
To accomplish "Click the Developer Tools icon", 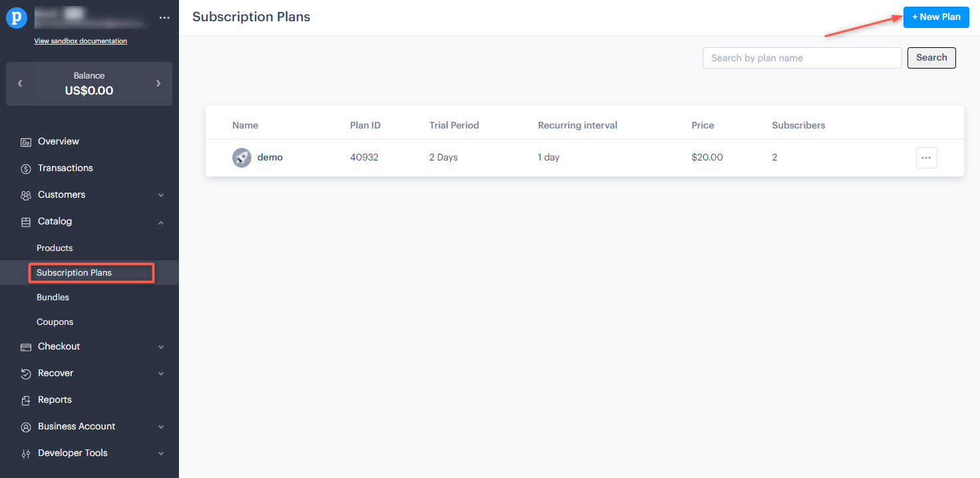I will (26, 453).
